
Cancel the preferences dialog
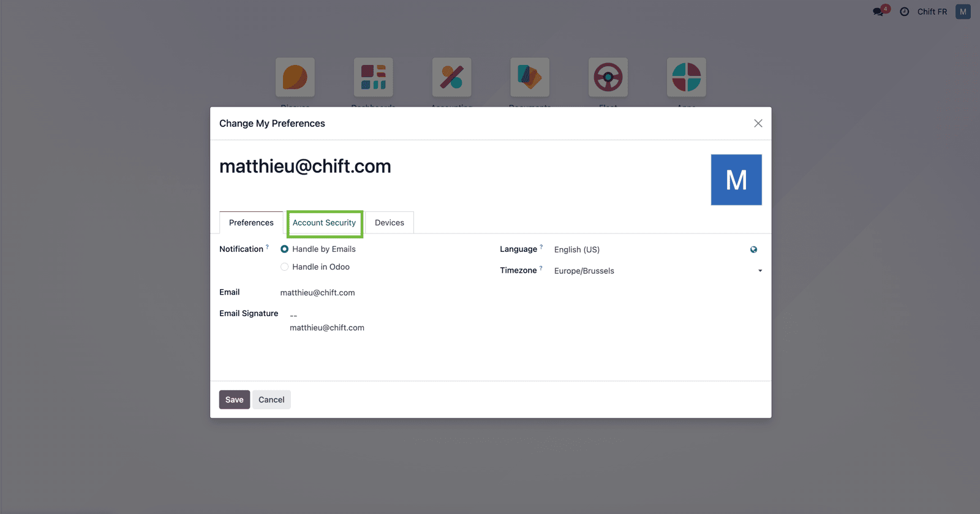[x=271, y=399]
